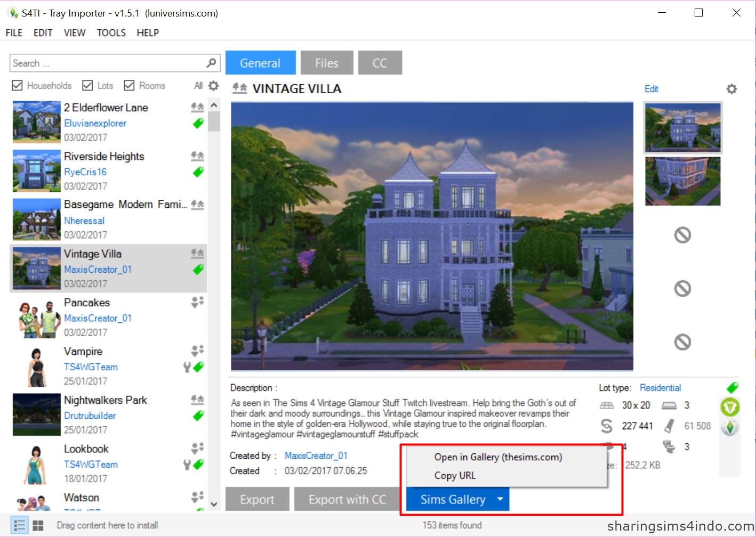Click the lot icon on Riverside Heights row
The width and height of the screenshot is (756, 537).
coord(197,156)
